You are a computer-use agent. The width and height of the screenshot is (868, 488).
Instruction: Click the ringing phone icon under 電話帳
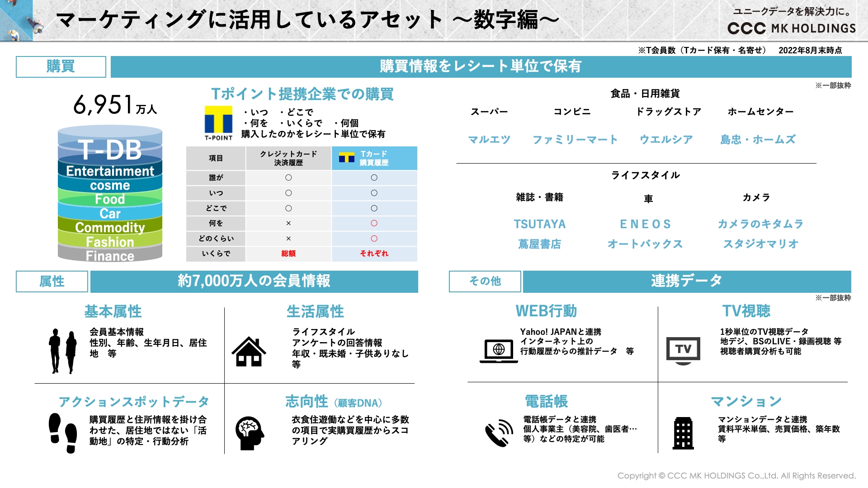coord(499,433)
